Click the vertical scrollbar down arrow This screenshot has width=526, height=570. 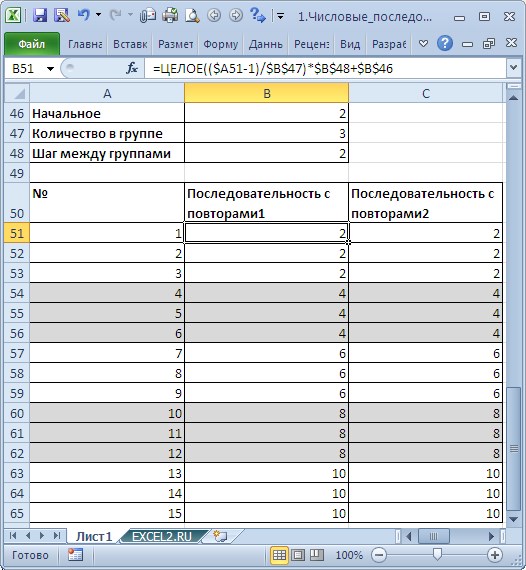click(513, 519)
